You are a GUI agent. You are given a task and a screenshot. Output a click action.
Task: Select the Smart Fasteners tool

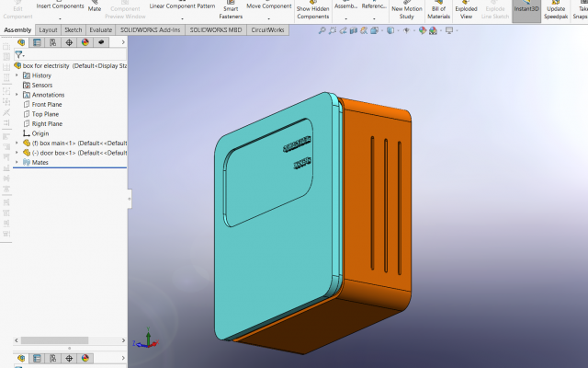coord(231,11)
